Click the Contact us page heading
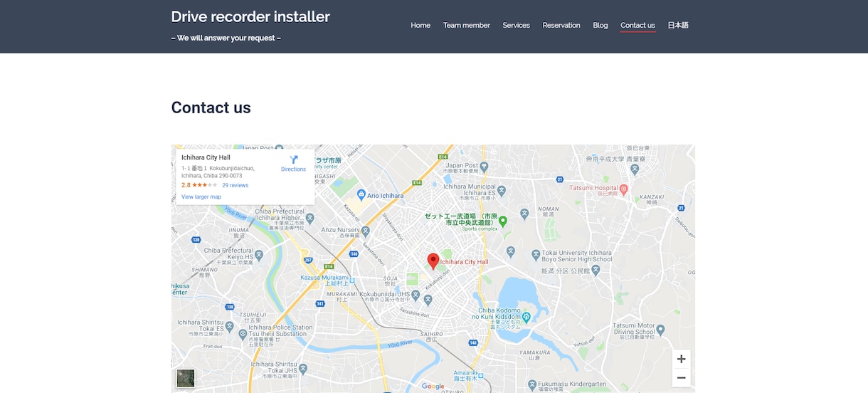Image resolution: width=868 pixels, height=393 pixels. coord(211,108)
